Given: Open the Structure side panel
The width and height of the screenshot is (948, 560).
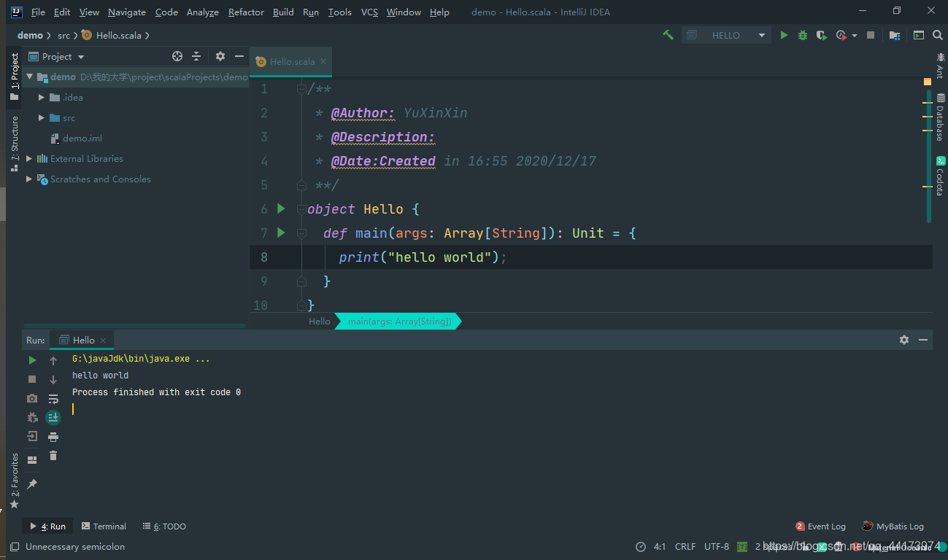Looking at the screenshot, I should coord(14,144).
